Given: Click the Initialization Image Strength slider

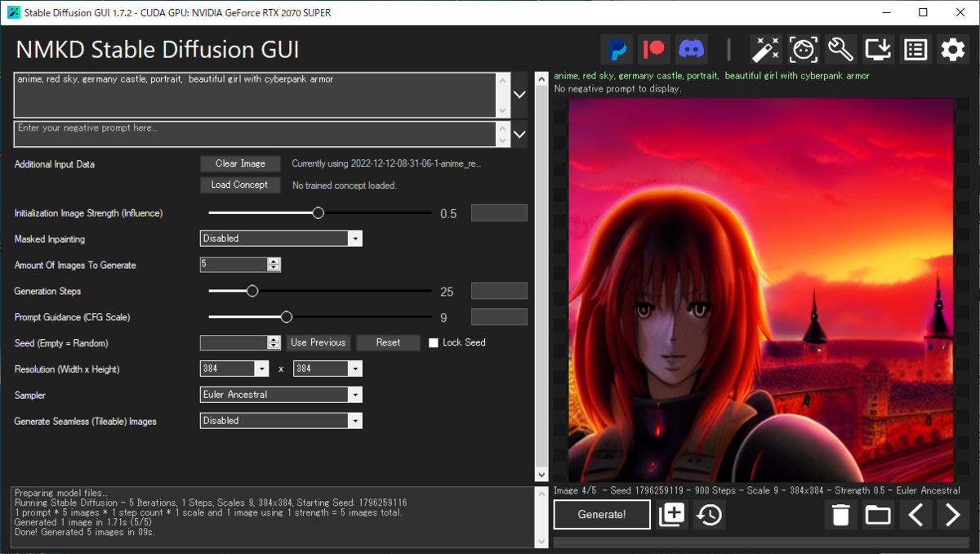Looking at the screenshot, I should [319, 213].
